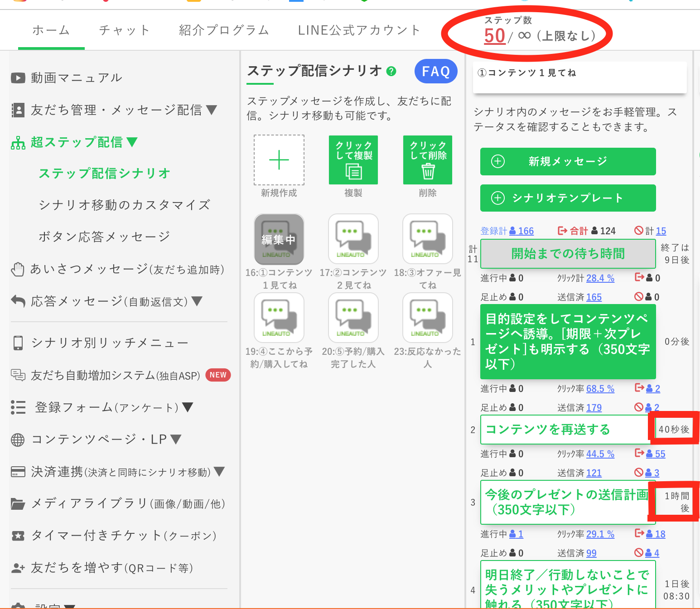Click the step count 50 link
This screenshot has width=700, height=609.
[x=494, y=36]
